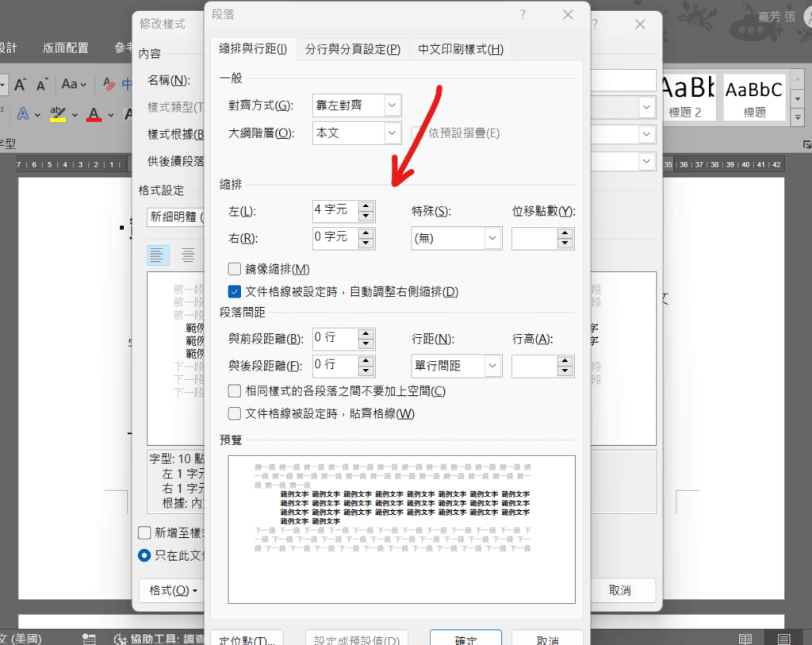812x645 pixels.
Task: Click the Decrease Font Size icon
Action: [43, 84]
